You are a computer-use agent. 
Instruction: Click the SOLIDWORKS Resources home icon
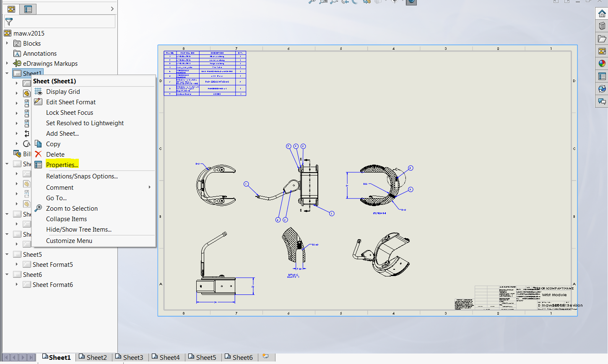[x=602, y=13]
